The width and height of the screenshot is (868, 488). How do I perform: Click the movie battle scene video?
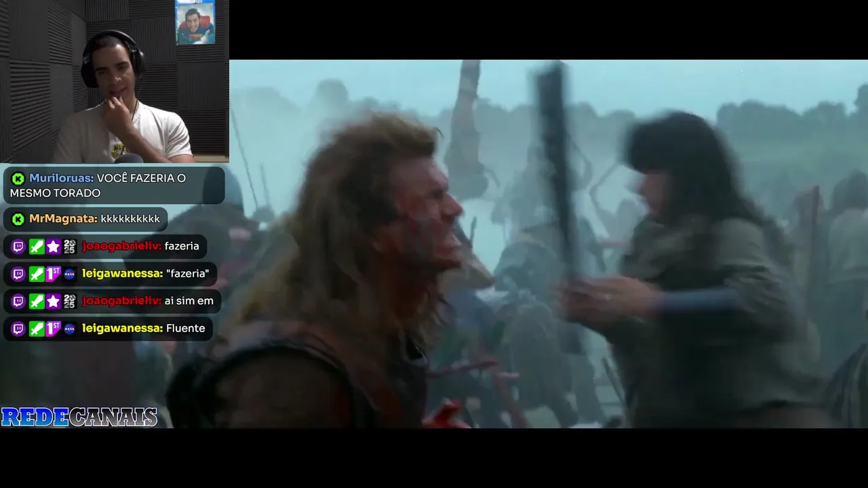tap(549, 244)
